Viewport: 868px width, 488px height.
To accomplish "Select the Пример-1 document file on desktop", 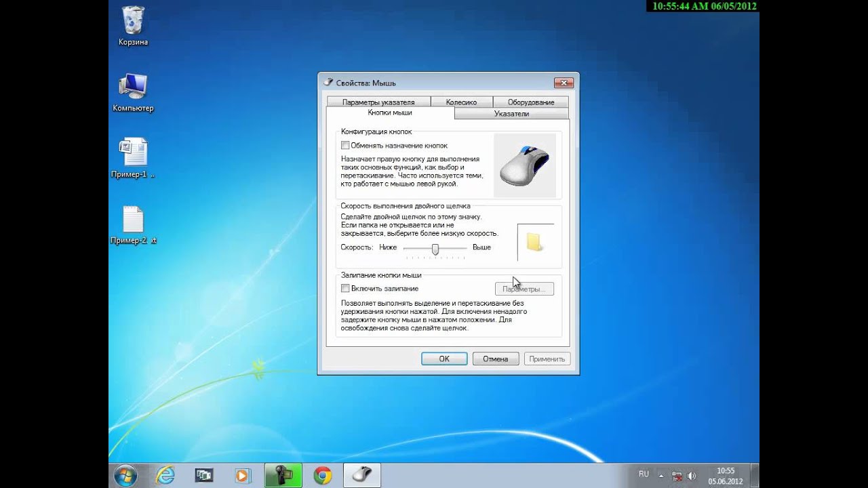I will click(133, 158).
